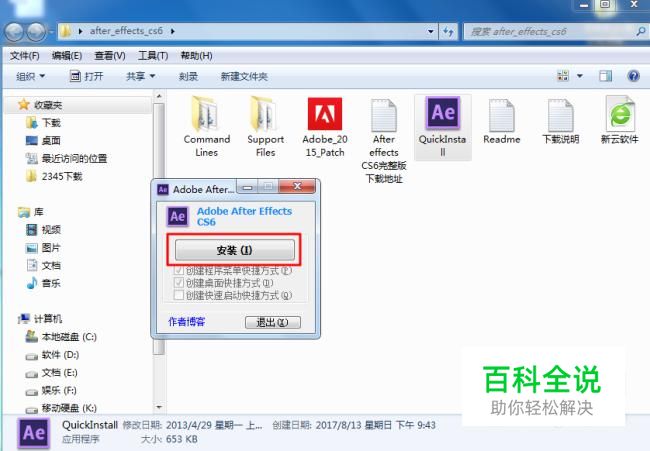Click the explorer forward navigation arrow

point(36,31)
